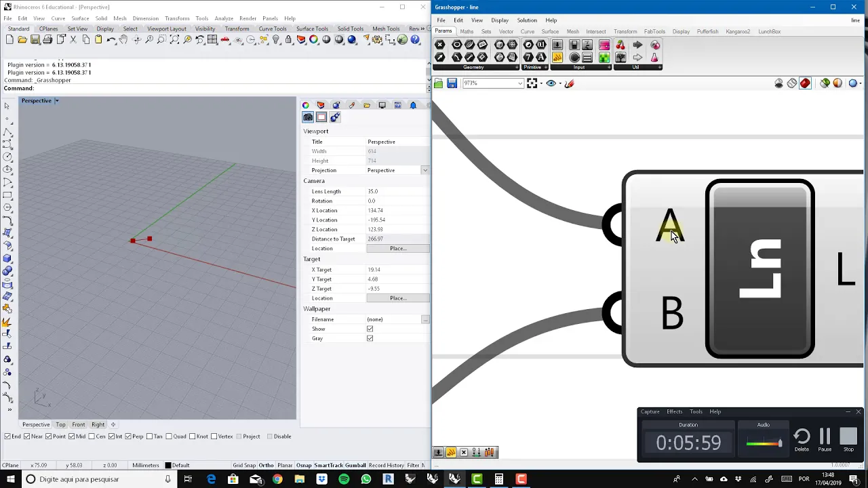
Task: Enable the Cen osnap checkbox
Action: pyautogui.click(x=92, y=436)
